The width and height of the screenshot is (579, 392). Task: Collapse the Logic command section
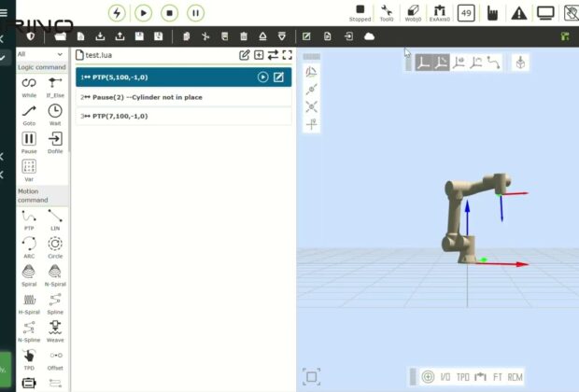pos(42,67)
